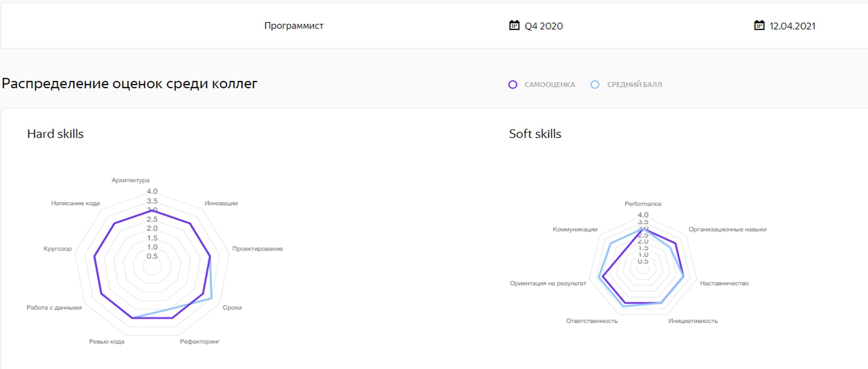Select the Инновации axis label
This screenshot has width=868, height=369.
[221, 203]
